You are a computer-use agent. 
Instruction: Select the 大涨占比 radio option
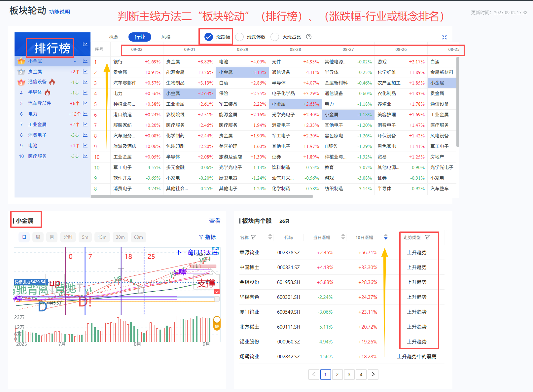point(275,37)
